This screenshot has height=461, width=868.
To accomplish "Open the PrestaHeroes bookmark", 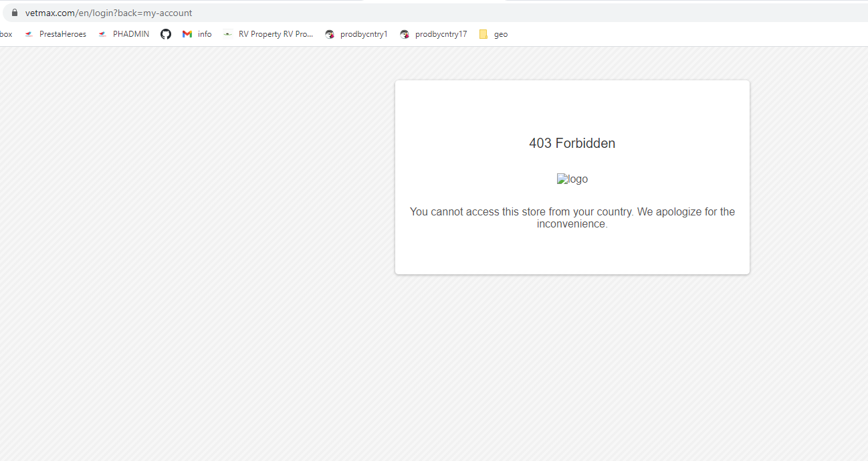I will pyautogui.click(x=56, y=34).
